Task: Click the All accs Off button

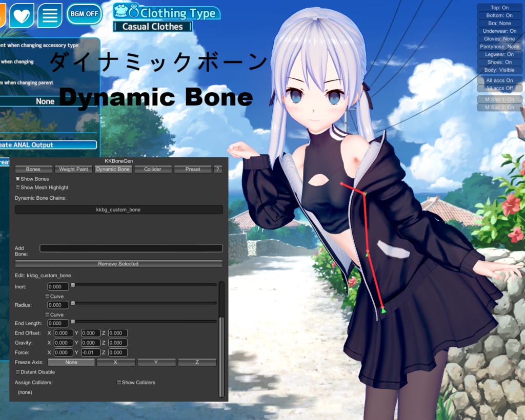Action: 499,88
